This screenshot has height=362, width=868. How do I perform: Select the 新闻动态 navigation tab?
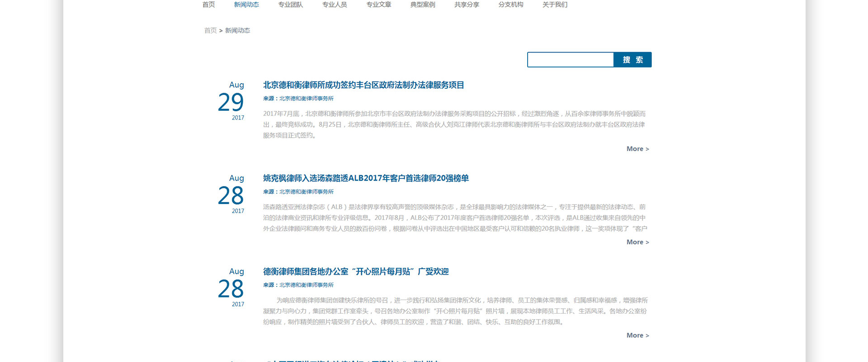pyautogui.click(x=246, y=5)
